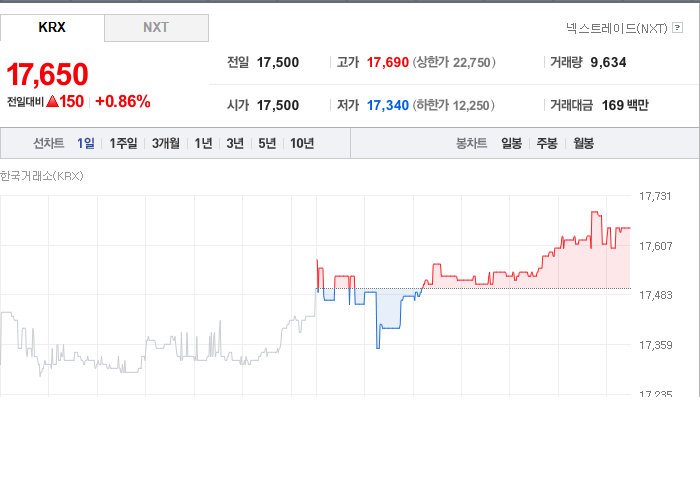The image size is (700, 490).
Task: Click the 봉차트 label
Action: point(471,143)
